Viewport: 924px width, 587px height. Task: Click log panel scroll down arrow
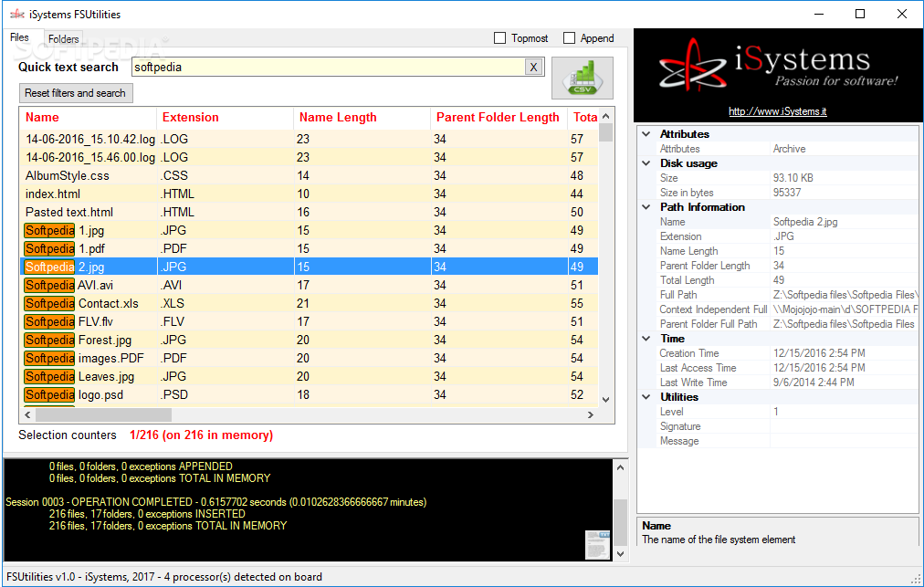(620, 554)
